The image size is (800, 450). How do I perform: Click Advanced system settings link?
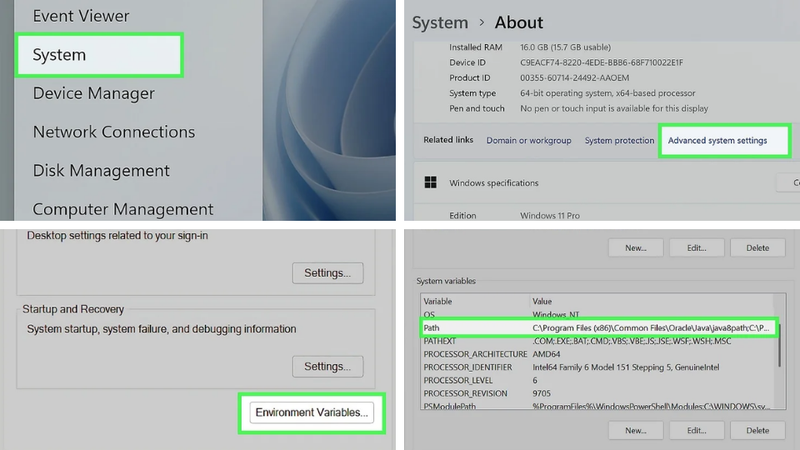[x=717, y=140]
